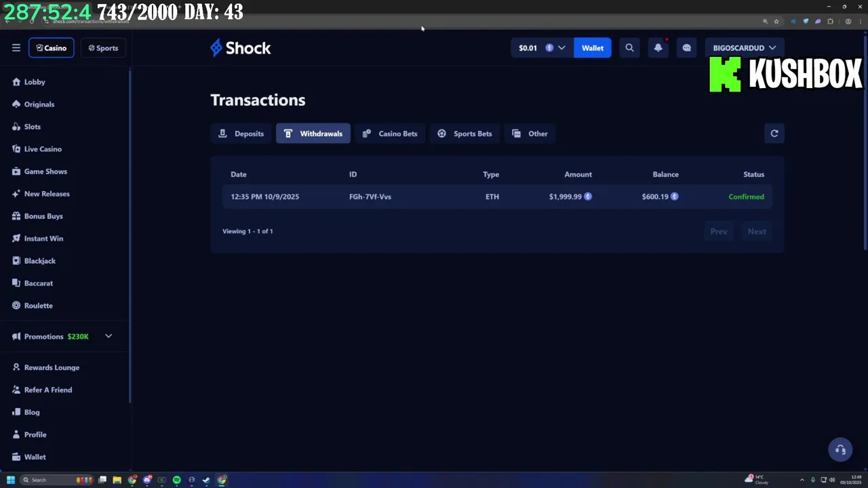868x488 pixels.
Task: Select the Other transactions tab
Action: coord(530,134)
